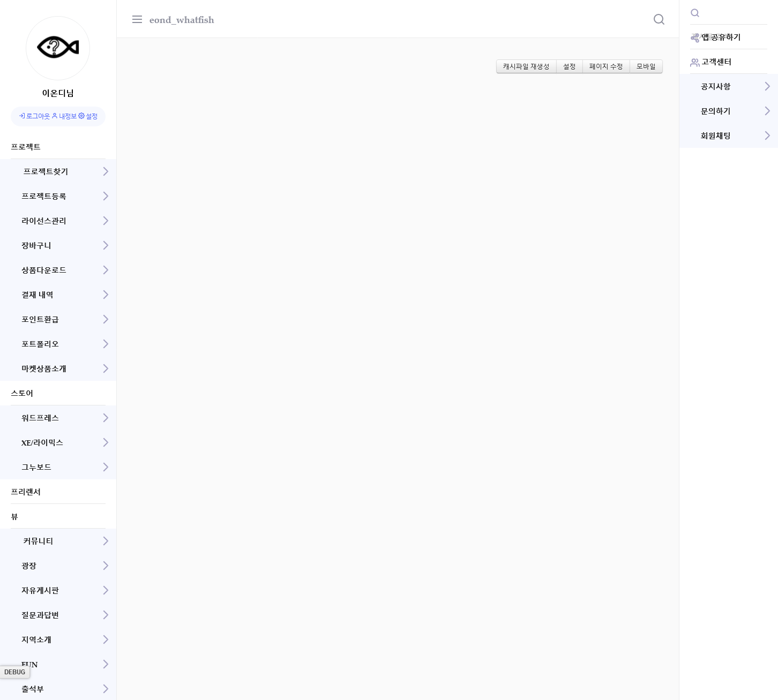Expand chevron next to 장바구니
Image resolution: width=778 pixels, height=700 pixels.
pyautogui.click(x=106, y=245)
